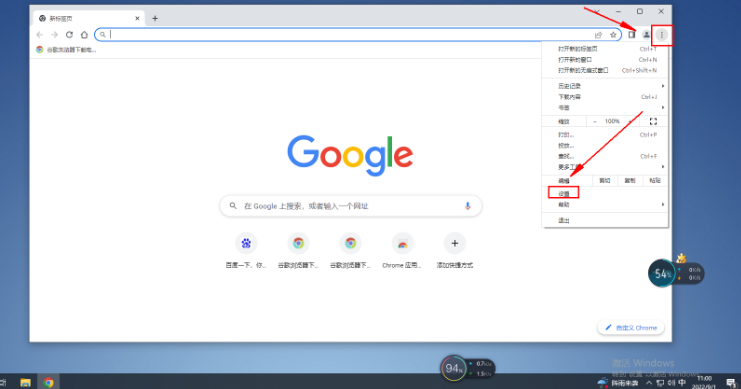Decrease zoom with the minus button
This screenshot has height=389, width=741.
pyautogui.click(x=595, y=121)
